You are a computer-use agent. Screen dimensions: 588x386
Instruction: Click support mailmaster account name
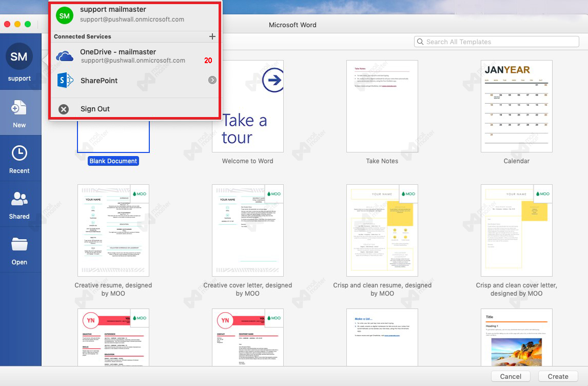tap(113, 9)
